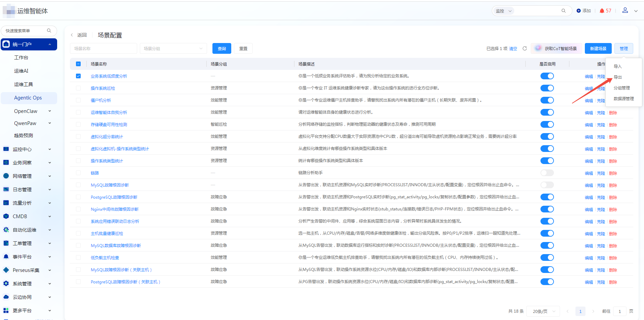Click the 系统管理 sidebar icon
Image resolution: width=644 pixels, height=320 pixels.
point(6,283)
